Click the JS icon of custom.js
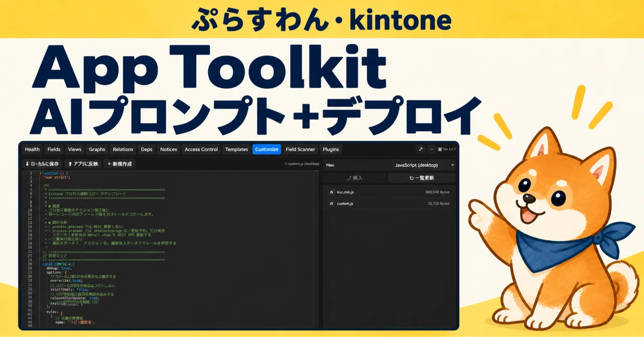The image size is (644, 337). [332, 204]
